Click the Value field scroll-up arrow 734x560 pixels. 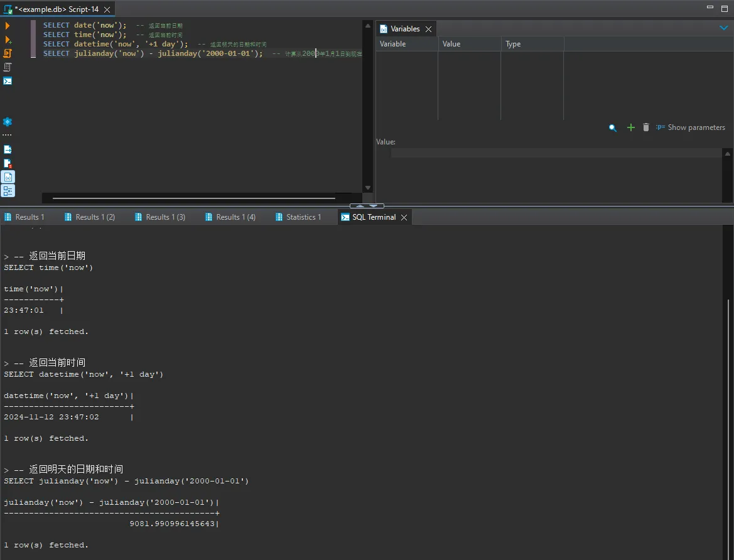728,153
